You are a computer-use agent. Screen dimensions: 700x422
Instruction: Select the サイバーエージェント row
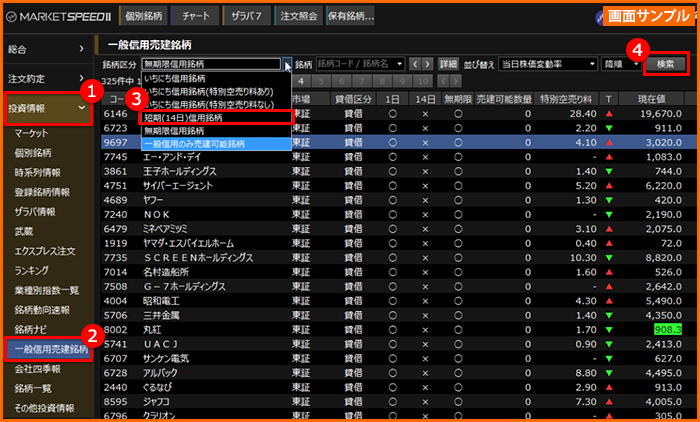point(400,185)
